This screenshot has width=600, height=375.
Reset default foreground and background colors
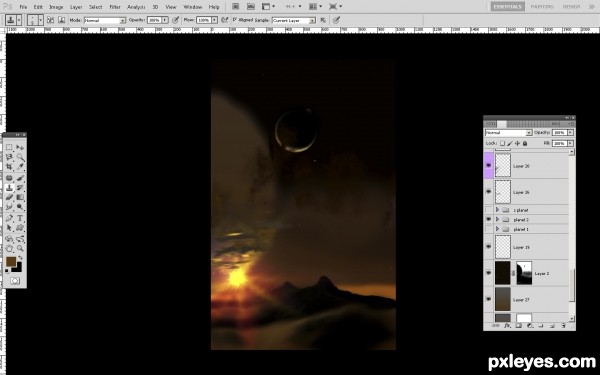click(7, 271)
